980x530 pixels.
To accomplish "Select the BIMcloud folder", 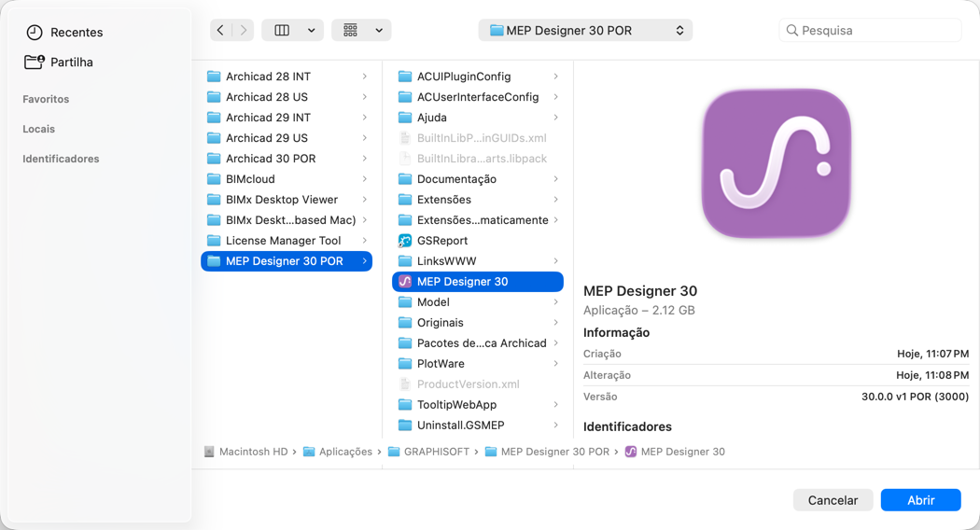I will coord(287,179).
